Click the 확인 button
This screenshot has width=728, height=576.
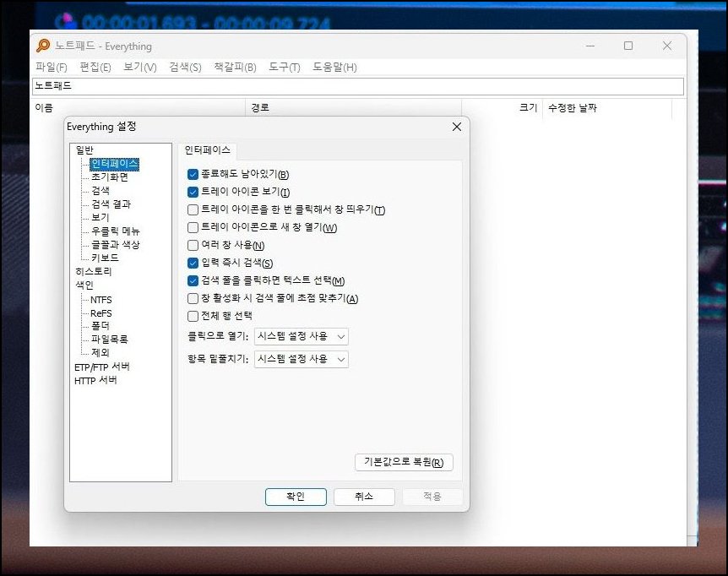(x=296, y=497)
